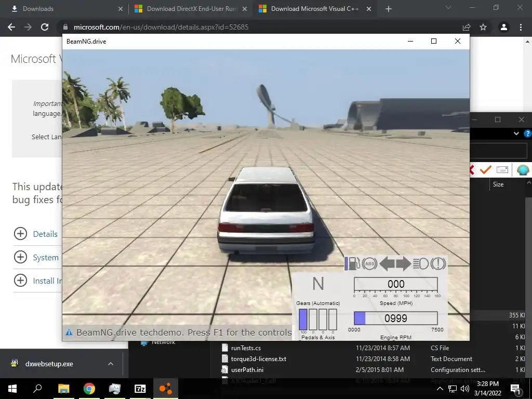This screenshot has height=399, width=532.
Task: Click the Explorer search box
Action: coord(499,151)
